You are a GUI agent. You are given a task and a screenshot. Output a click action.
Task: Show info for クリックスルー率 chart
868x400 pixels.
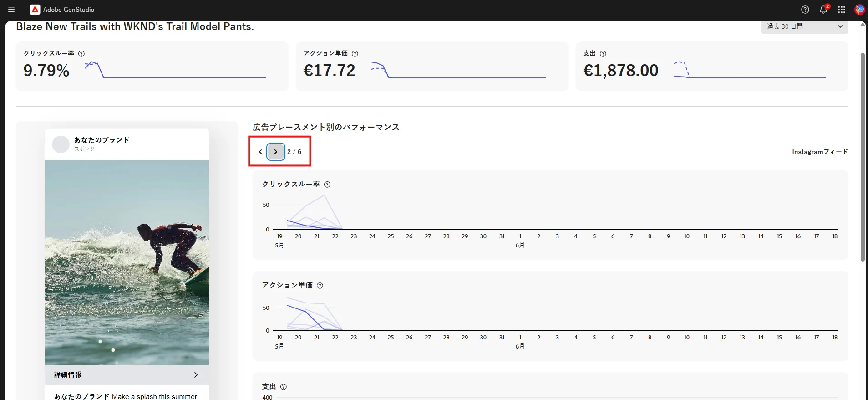click(327, 185)
